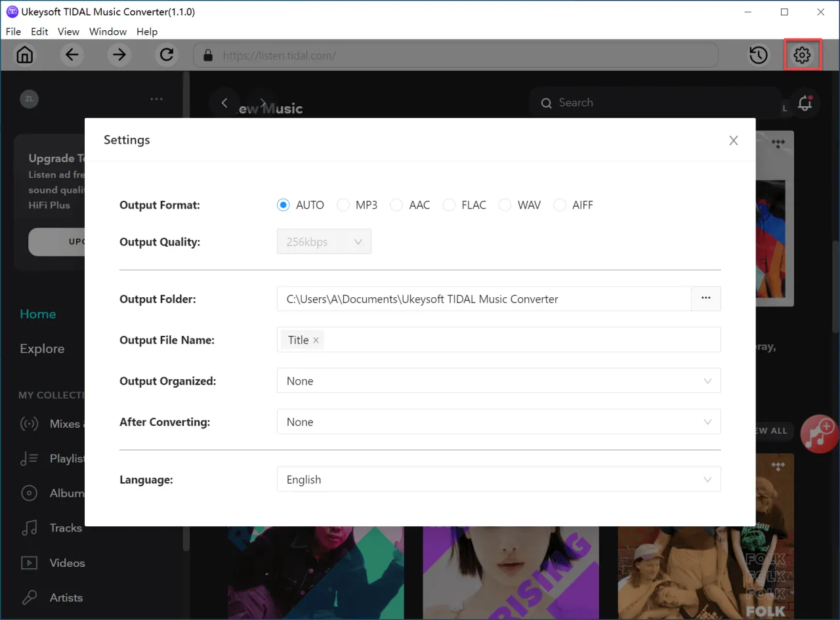The width and height of the screenshot is (840, 620).
Task: Select FLAC as the output format
Action: point(449,205)
